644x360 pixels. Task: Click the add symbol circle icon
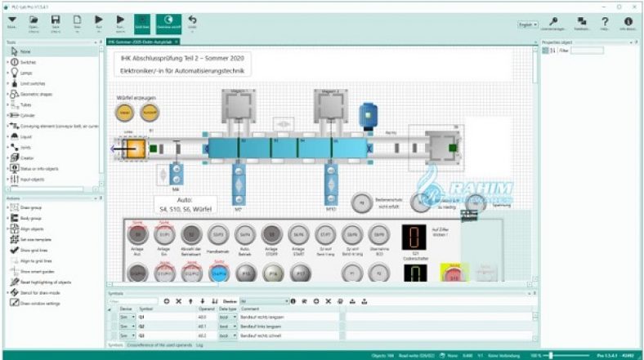coord(167,301)
